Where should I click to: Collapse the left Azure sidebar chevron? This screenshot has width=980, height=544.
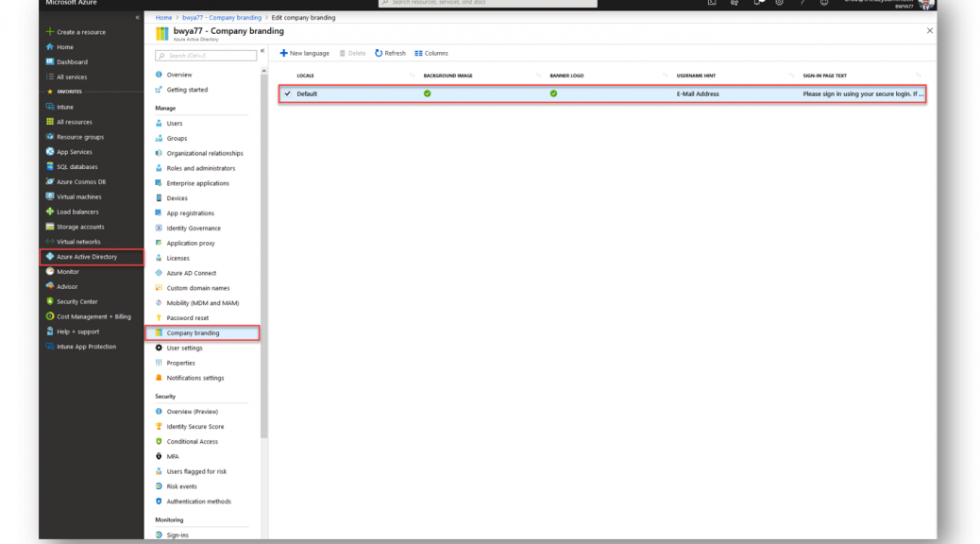138,18
